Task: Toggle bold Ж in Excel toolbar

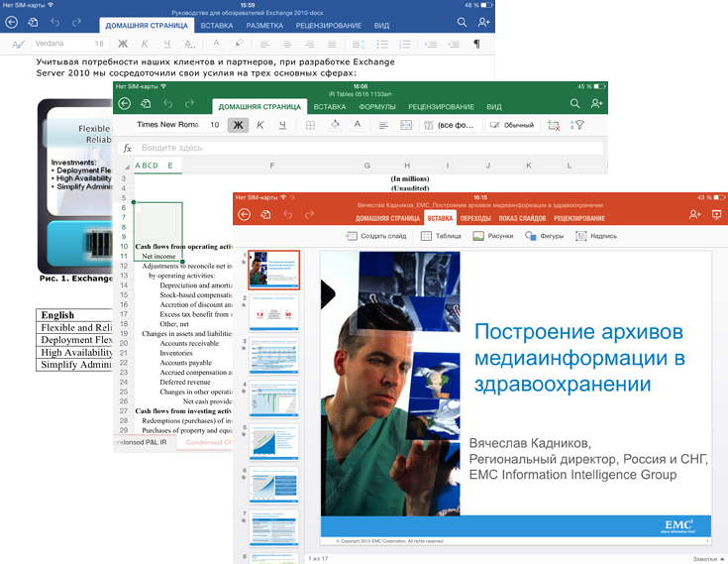Action: tap(238, 125)
